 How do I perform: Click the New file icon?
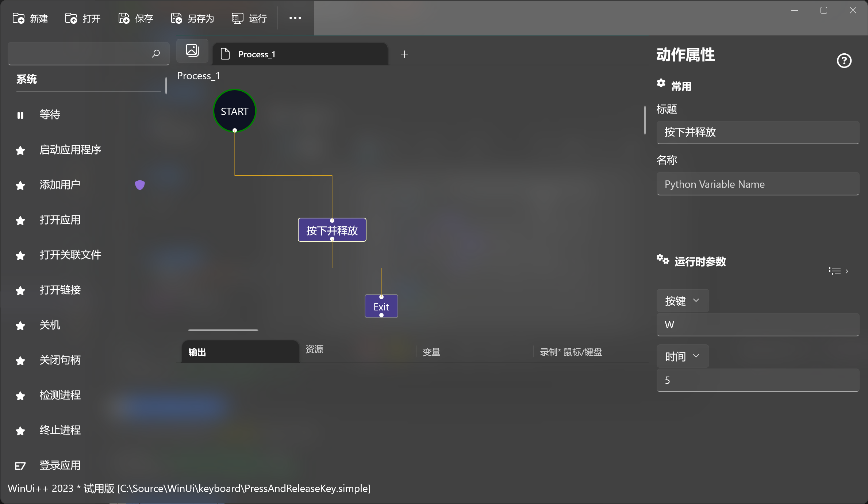19,18
